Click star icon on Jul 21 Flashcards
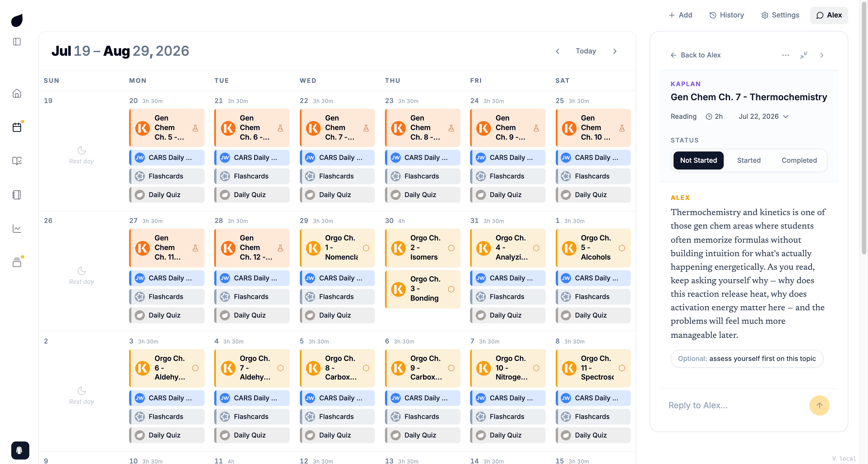 click(225, 176)
